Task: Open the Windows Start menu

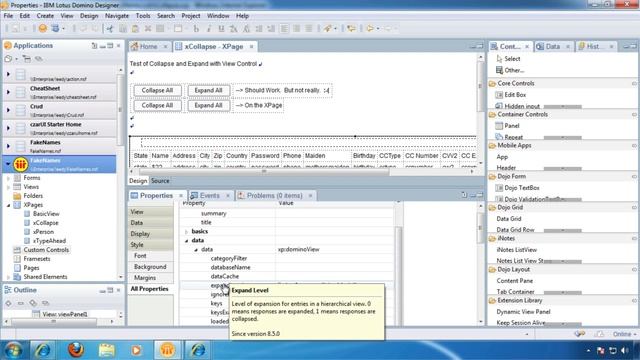Action: 13,350
